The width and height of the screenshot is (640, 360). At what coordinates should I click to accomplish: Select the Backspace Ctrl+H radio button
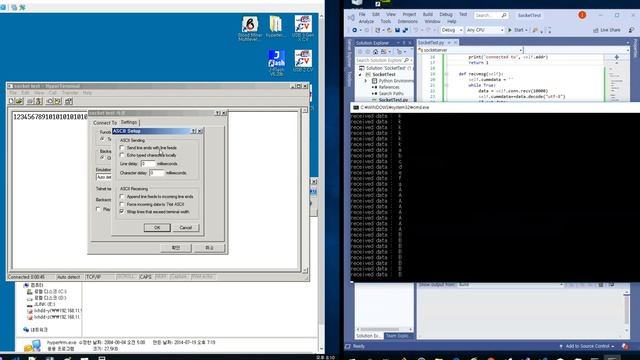coord(102,158)
